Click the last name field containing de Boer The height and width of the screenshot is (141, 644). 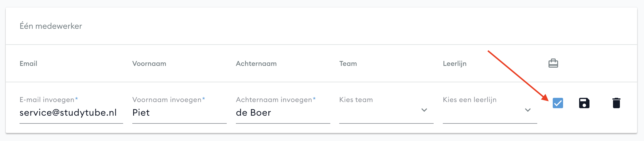pyautogui.click(x=283, y=113)
